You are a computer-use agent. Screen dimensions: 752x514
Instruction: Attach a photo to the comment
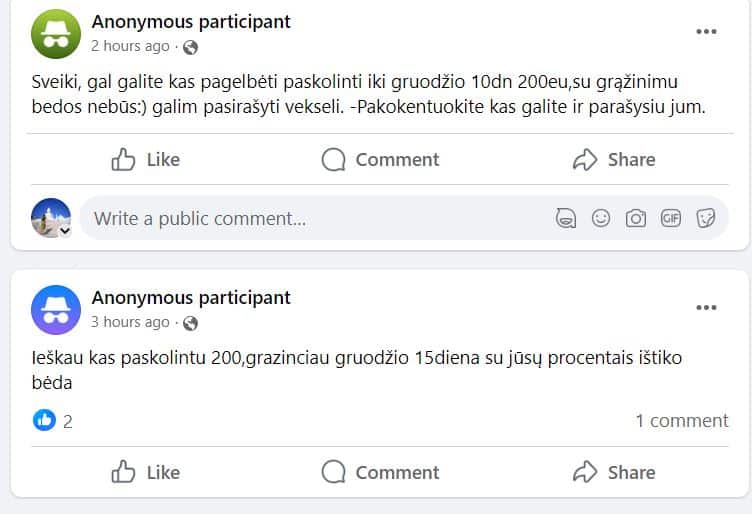636,218
